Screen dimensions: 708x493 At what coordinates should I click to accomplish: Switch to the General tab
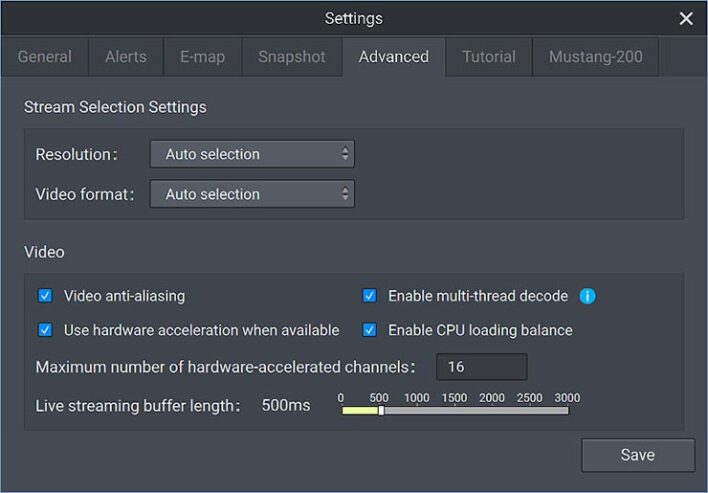coord(45,57)
